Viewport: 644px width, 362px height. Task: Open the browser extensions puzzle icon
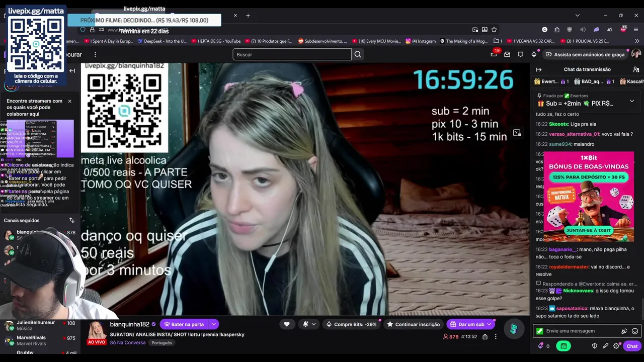(557, 30)
